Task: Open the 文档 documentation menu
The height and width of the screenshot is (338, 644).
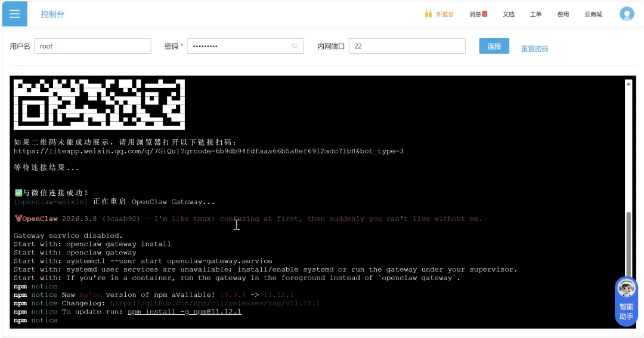Action: point(509,14)
